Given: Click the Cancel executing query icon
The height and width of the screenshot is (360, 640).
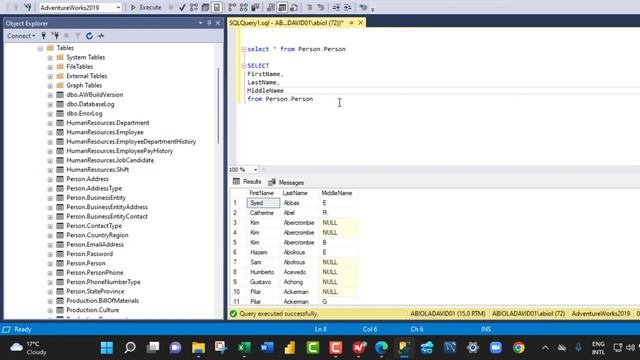Looking at the screenshot, I should pos(171,7).
